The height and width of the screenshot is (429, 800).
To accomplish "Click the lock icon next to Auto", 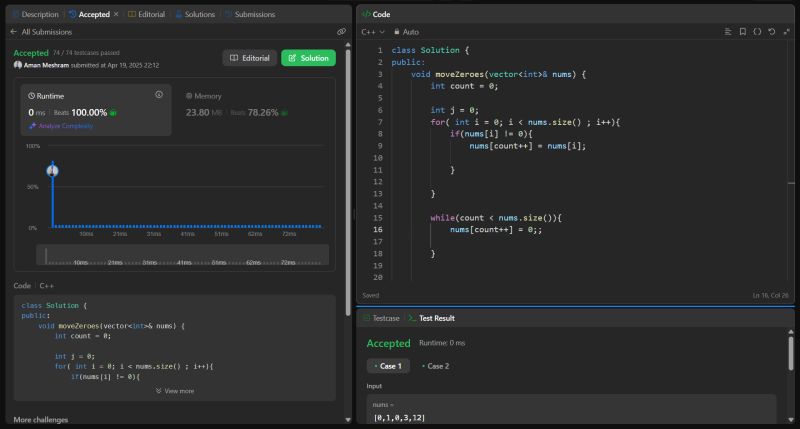I will click(396, 32).
